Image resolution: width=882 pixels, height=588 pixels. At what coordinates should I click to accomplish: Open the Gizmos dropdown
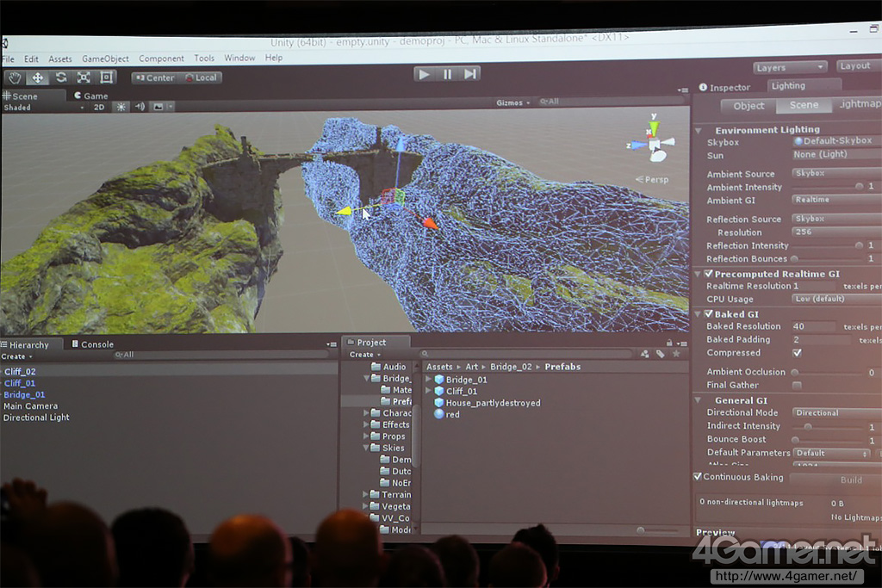(x=513, y=102)
